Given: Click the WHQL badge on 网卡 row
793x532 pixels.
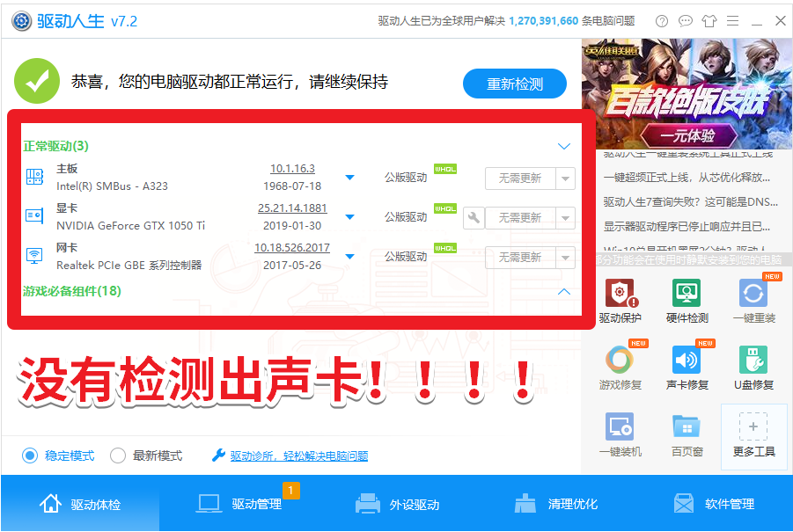Looking at the screenshot, I should point(445,248).
